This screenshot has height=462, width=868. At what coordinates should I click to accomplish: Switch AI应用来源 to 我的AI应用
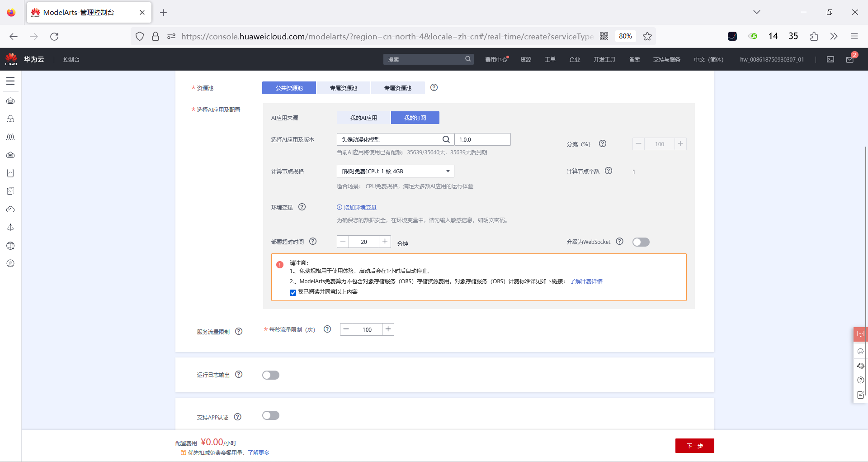(x=363, y=118)
